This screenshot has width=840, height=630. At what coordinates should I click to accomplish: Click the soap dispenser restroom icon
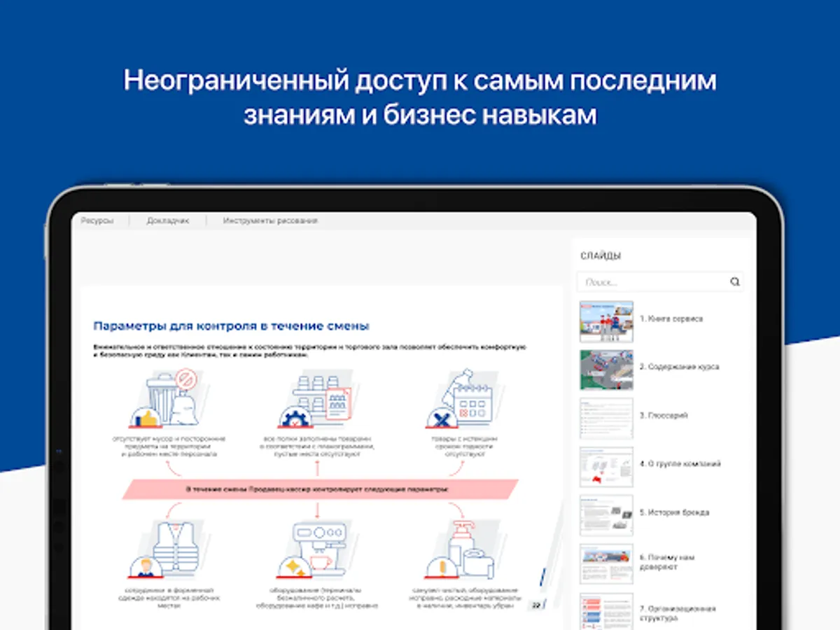[462, 549]
